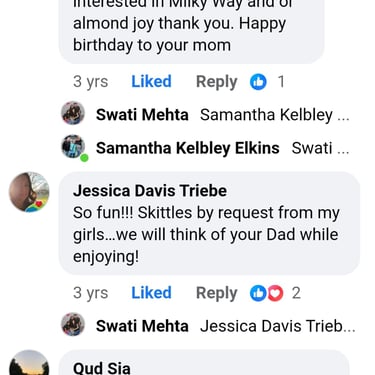
Task: Reply to Jessica Davis Triebe's Skittles comment
Action: [x=217, y=293]
